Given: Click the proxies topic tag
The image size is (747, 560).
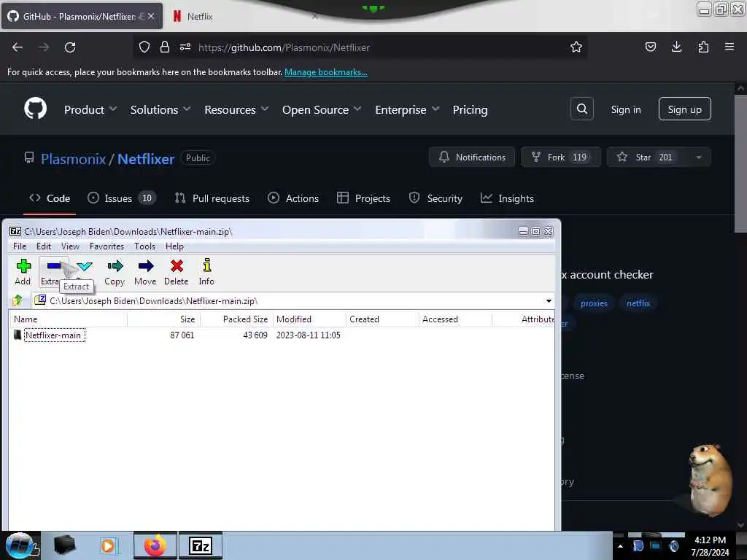Looking at the screenshot, I should tap(594, 303).
